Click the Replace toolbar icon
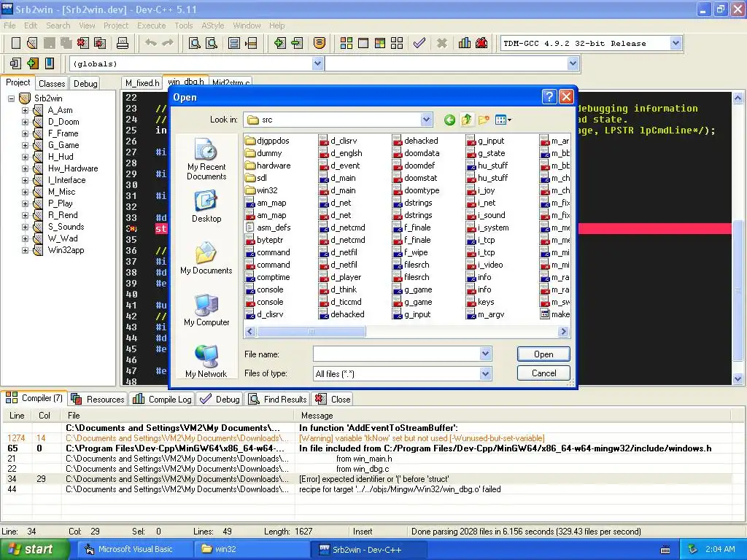 pos(212,43)
